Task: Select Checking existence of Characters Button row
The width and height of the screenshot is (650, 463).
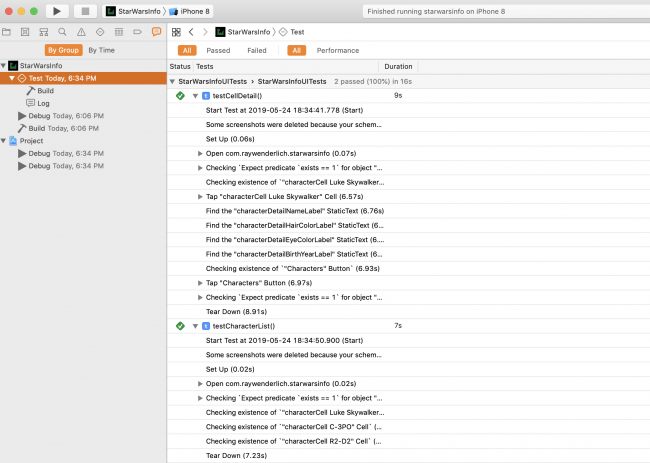Action: pyautogui.click(x=408, y=269)
